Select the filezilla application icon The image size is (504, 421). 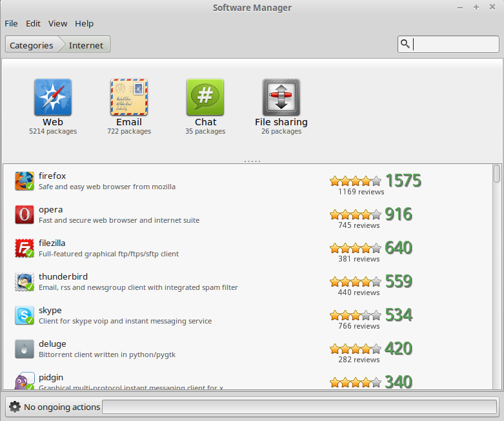[25, 249]
